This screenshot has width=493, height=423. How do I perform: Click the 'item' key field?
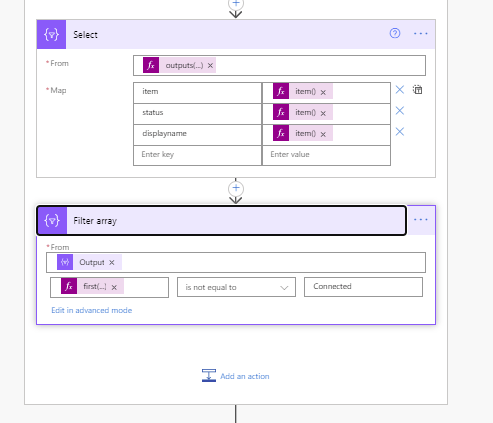pyautogui.click(x=197, y=93)
